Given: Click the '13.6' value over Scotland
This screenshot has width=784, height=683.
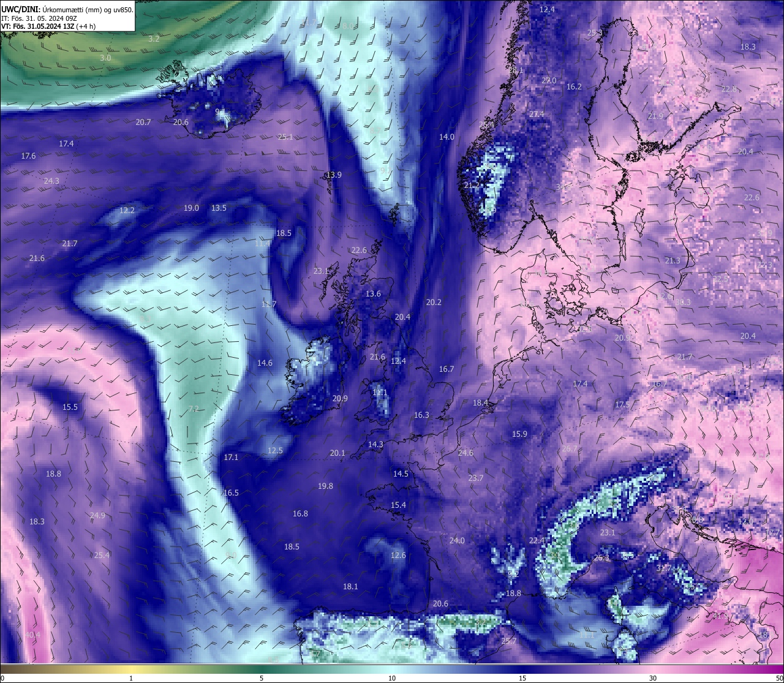Looking at the screenshot, I should pyautogui.click(x=373, y=294).
